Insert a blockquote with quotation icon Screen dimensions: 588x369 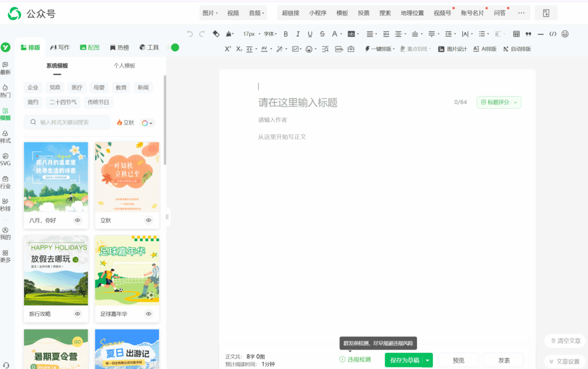528,34
